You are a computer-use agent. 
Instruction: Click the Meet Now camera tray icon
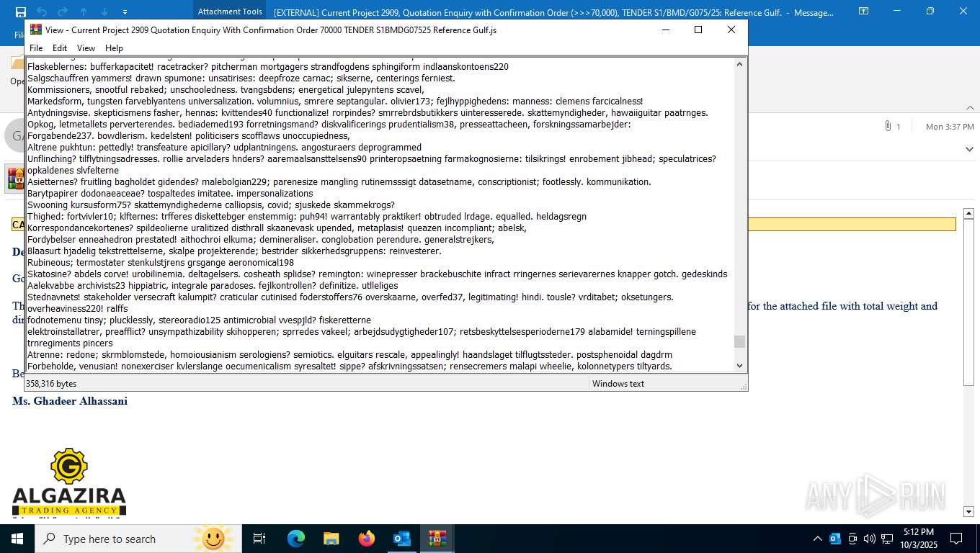pos(852,539)
